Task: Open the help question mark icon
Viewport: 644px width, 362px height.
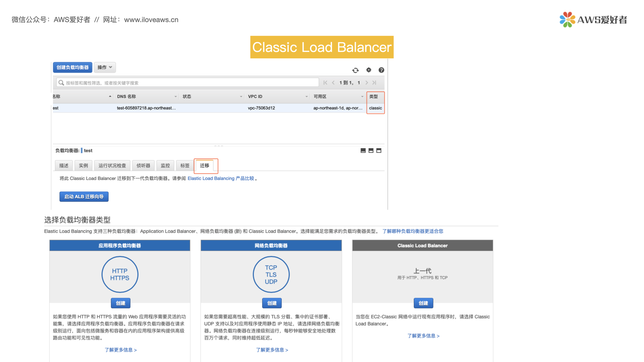Action: coord(381,70)
